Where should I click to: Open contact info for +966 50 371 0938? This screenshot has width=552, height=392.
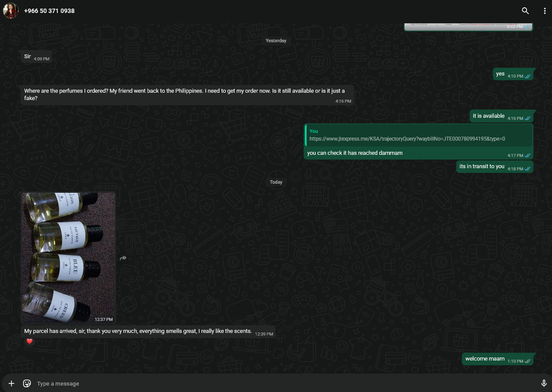coord(49,11)
